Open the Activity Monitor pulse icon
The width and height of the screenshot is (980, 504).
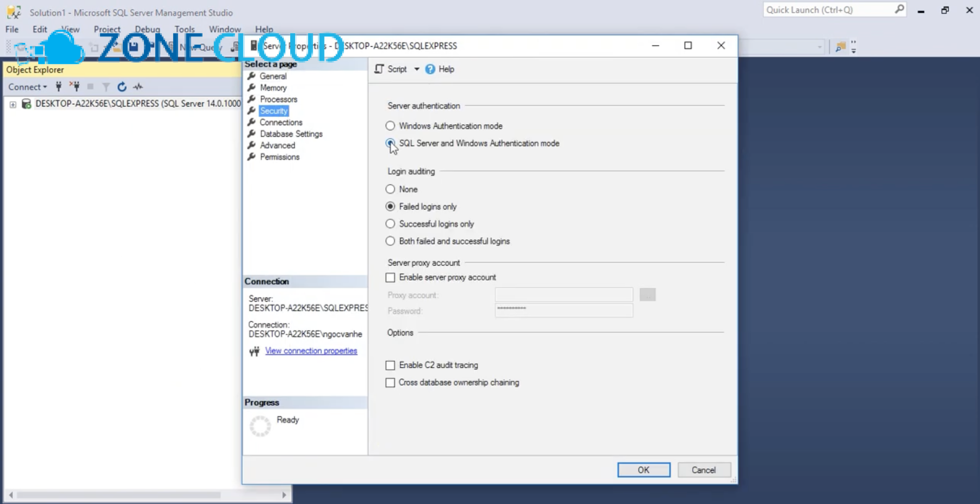[x=138, y=87]
